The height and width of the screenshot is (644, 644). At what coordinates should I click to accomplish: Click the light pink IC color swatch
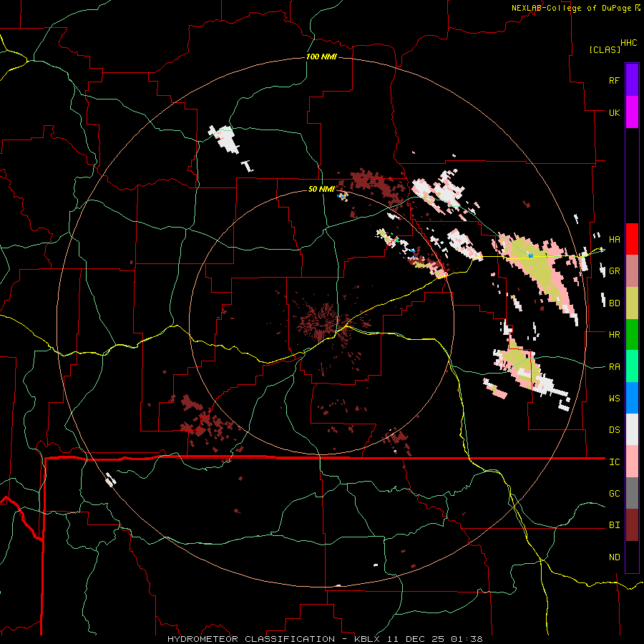tap(632, 462)
